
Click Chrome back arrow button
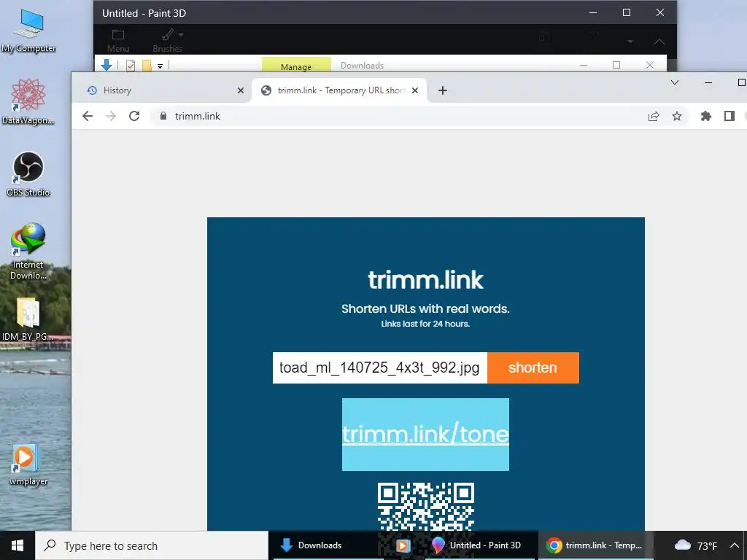88,116
